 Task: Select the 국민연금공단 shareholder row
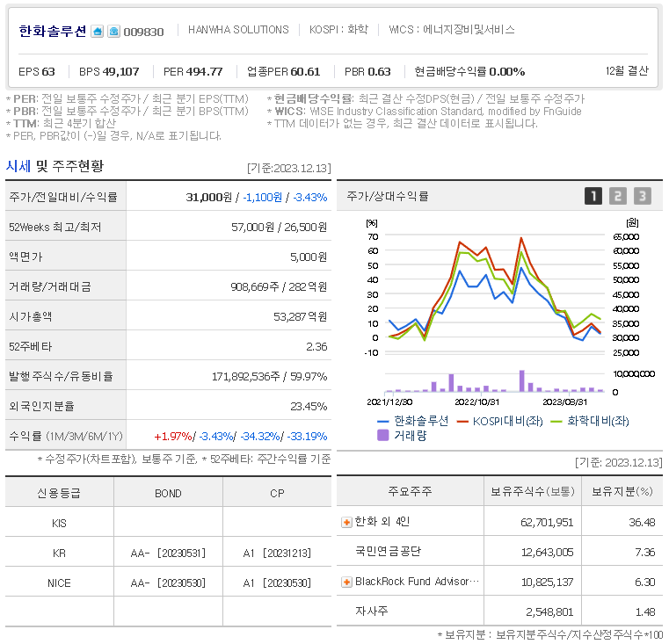click(499, 552)
